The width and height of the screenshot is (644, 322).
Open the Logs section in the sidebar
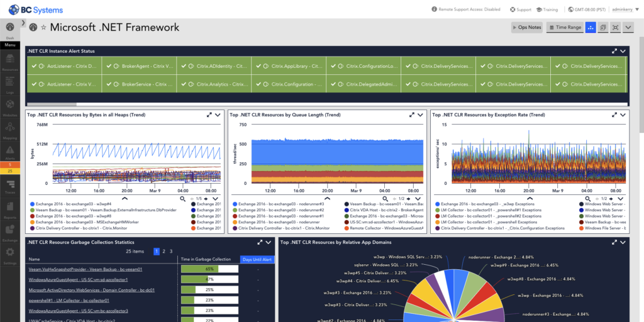click(10, 85)
